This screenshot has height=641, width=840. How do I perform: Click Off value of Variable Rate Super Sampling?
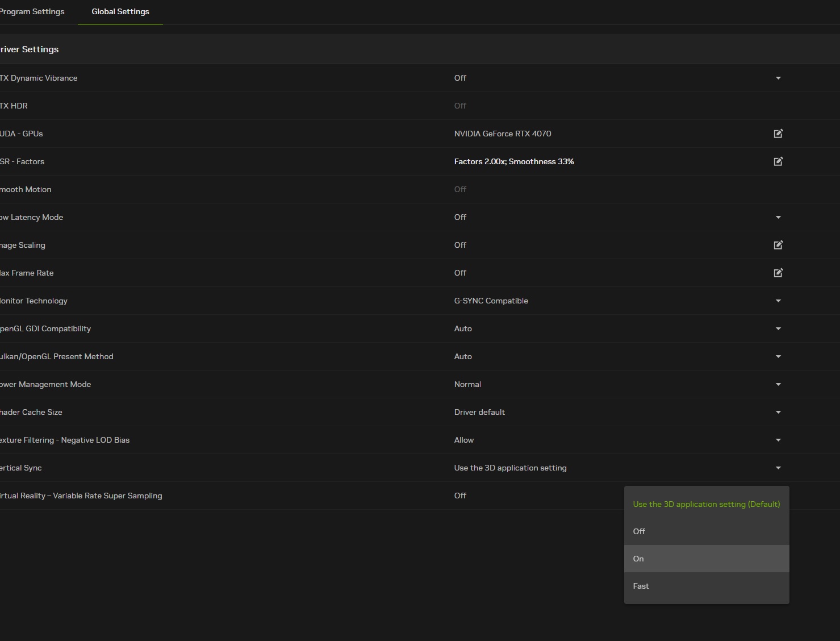(460, 496)
